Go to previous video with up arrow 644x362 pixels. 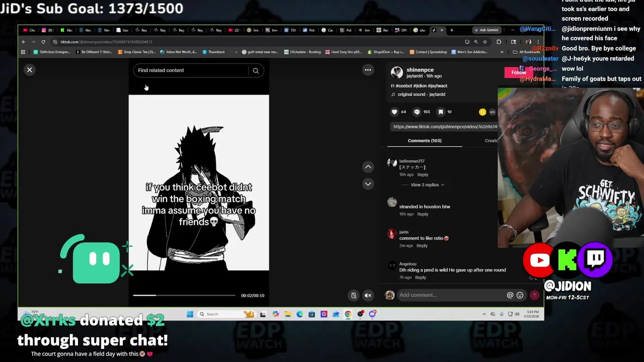(x=368, y=166)
